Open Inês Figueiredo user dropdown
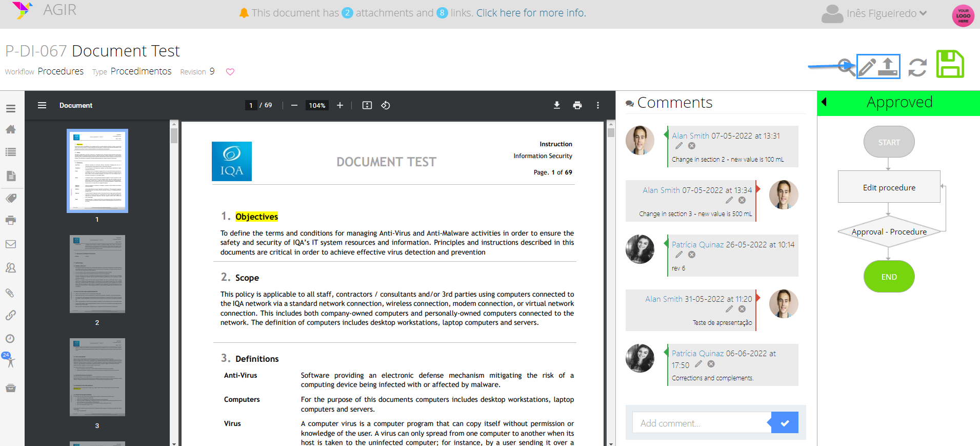This screenshot has width=980, height=446. click(x=874, y=13)
